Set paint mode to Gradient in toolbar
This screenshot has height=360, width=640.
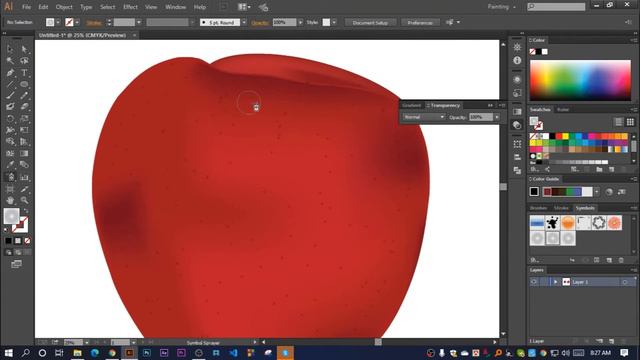point(18,241)
